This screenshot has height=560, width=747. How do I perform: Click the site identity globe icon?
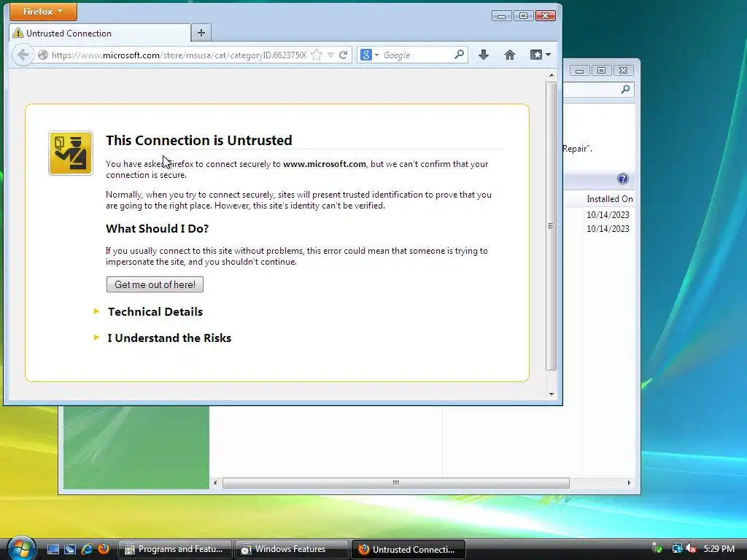click(x=43, y=55)
